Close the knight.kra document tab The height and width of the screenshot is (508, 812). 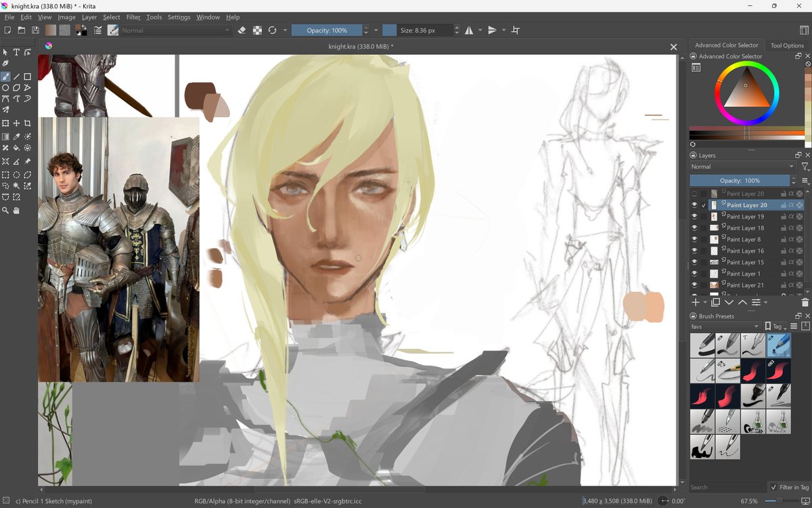(x=673, y=47)
